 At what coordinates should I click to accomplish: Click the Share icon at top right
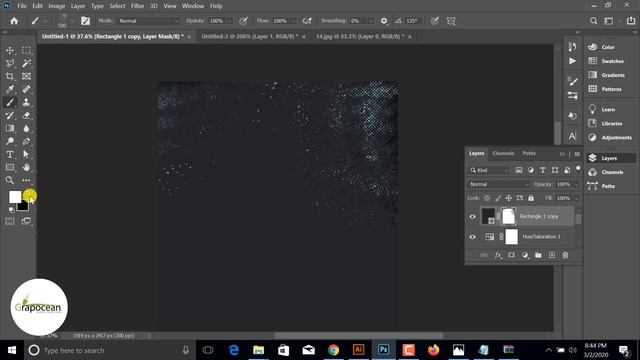(x=631, y=21)
